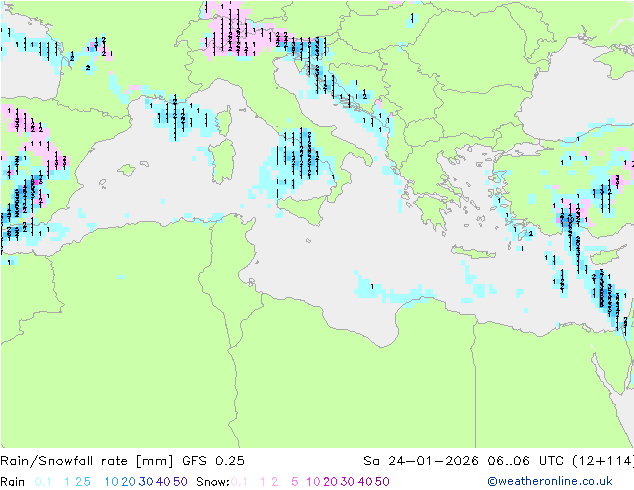Select the snow legend value 30
This screenshot has width=634, height=490.
click(348, 482)
